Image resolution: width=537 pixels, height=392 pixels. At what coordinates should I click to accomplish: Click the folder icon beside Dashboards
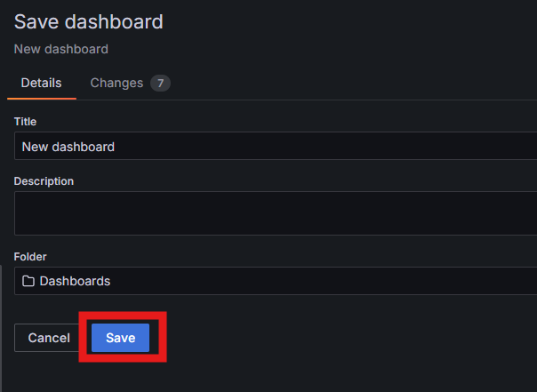click(28, 281)
